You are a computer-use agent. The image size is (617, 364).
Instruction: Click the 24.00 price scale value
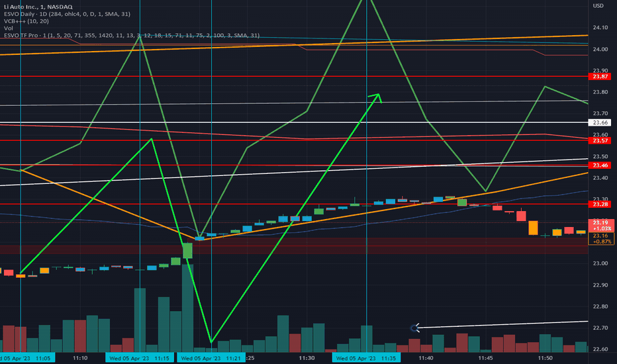[600, 49]
